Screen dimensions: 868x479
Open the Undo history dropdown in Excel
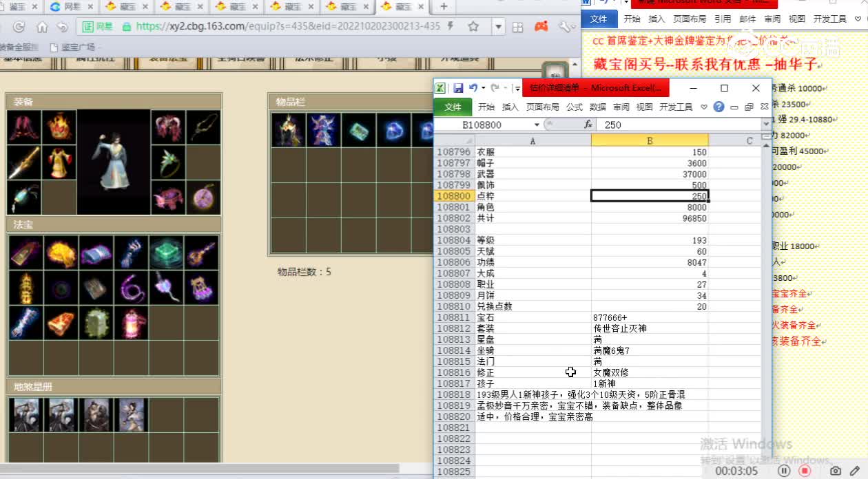483,88
